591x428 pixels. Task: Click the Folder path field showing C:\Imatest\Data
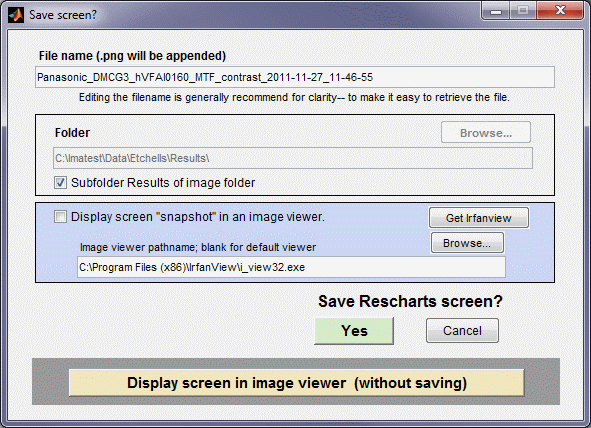[x=293, y=158]
